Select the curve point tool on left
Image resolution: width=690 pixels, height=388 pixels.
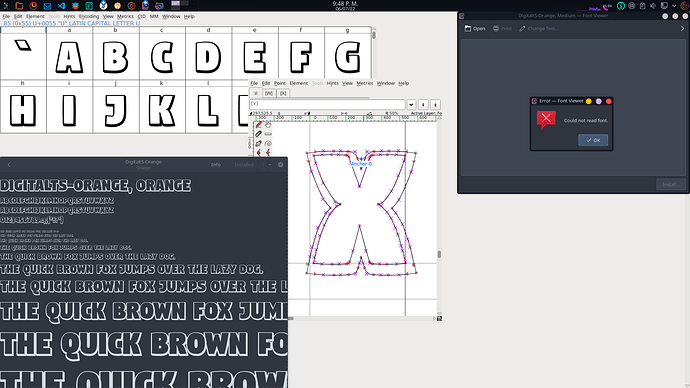[x=259, y=153]
